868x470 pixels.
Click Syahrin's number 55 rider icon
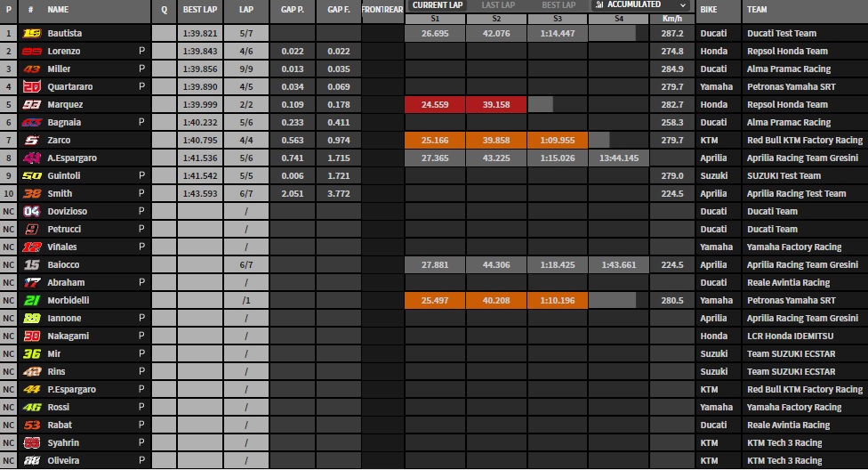(x=31, y=442)
